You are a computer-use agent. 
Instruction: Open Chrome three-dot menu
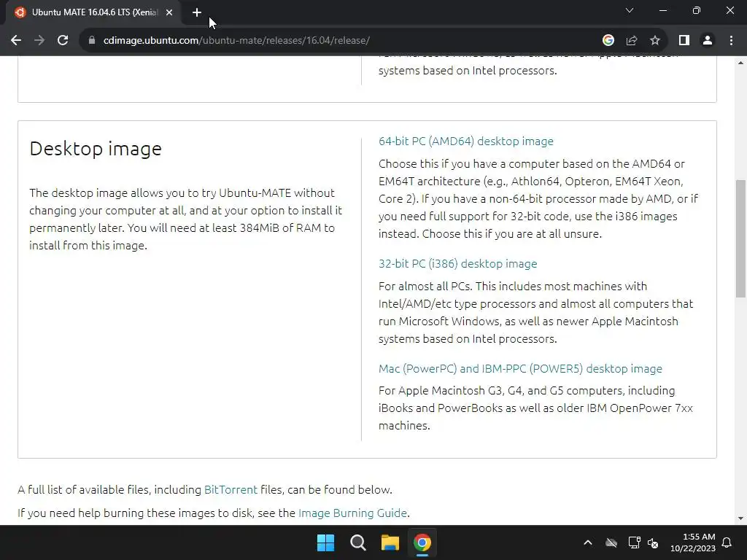[731, 41]
